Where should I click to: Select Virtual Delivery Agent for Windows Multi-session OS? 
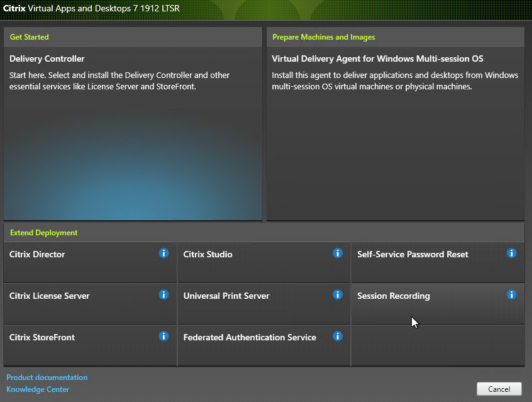click(377, 59)
